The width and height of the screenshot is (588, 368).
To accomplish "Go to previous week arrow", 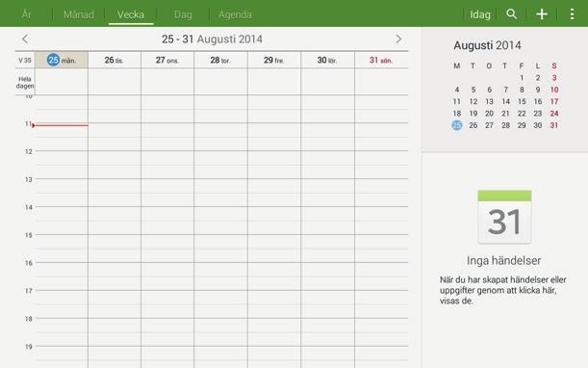I will [x=25, y=39].
